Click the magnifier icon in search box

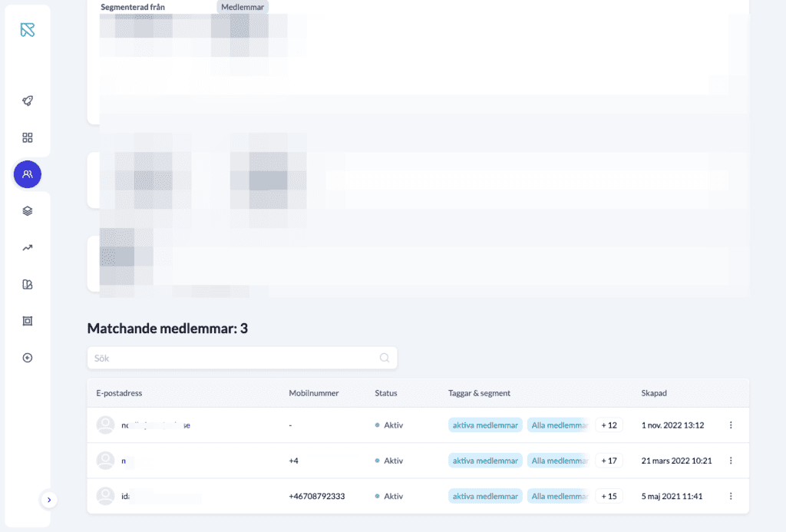[385, 358]
